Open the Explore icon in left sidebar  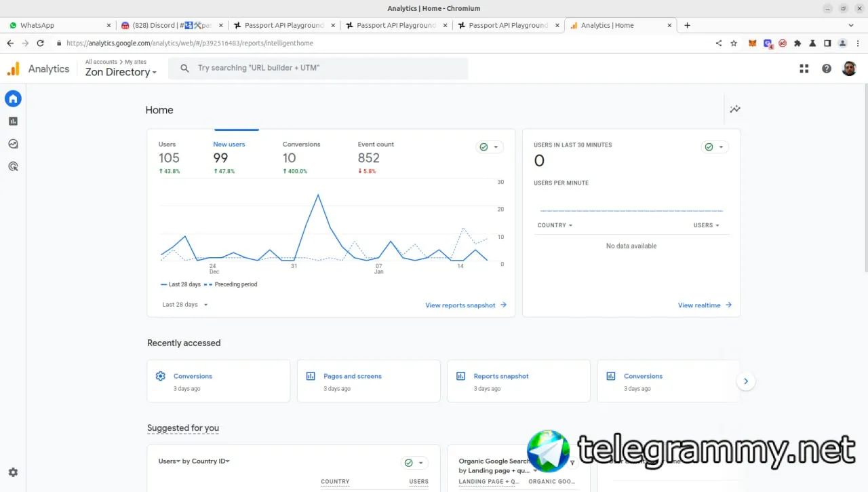click(13, 144)
